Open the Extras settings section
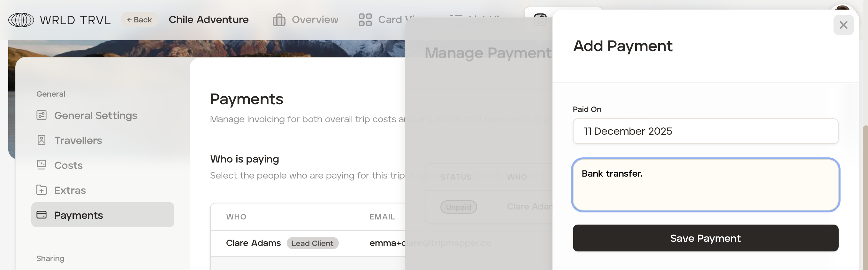This screenshot has height=270, width=868. [x=70, y=190]
